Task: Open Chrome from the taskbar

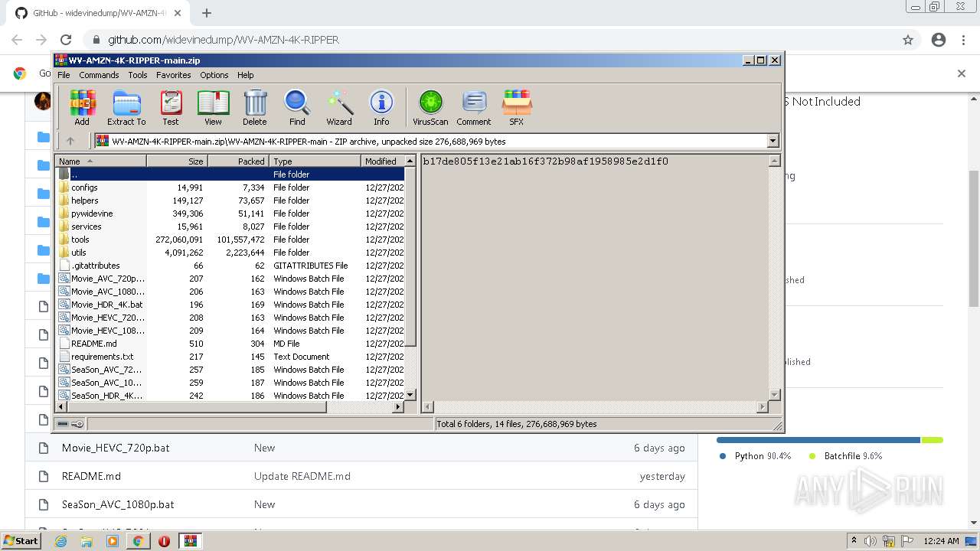Action: point(139,541)
